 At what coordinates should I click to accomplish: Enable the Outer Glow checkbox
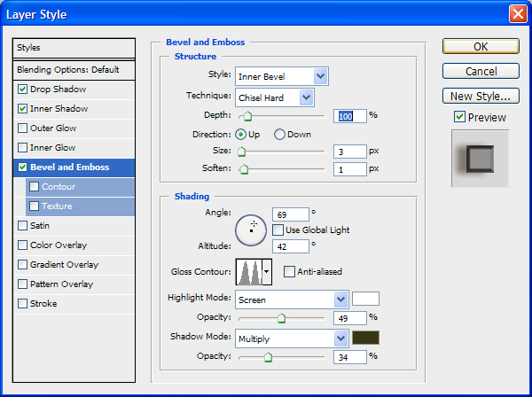(23, 128)
